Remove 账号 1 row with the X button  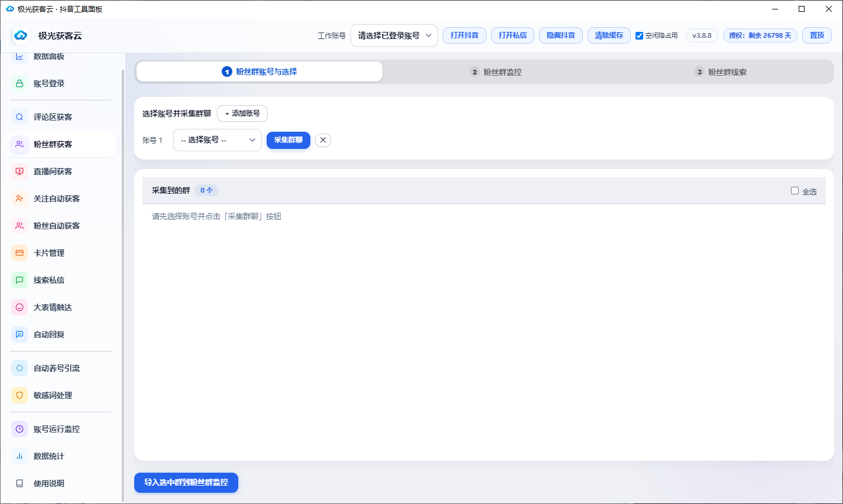[323, 140]
